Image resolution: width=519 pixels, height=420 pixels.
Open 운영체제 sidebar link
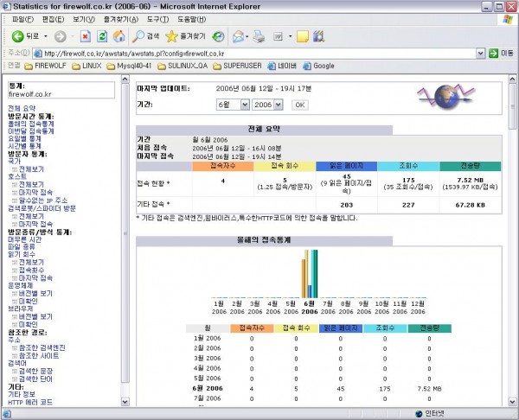(x=20, y=285)
